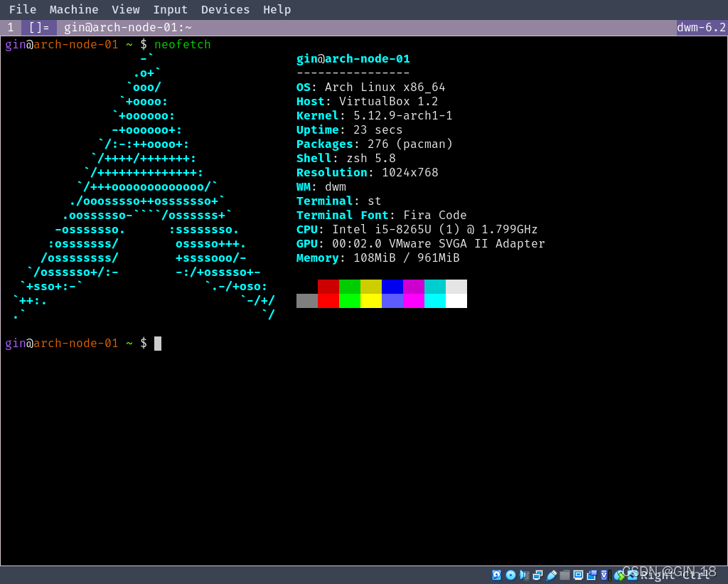This screenshot has height=584, width=728.
Task: Click the optical disc status icon
Action: tap(510, 575)
